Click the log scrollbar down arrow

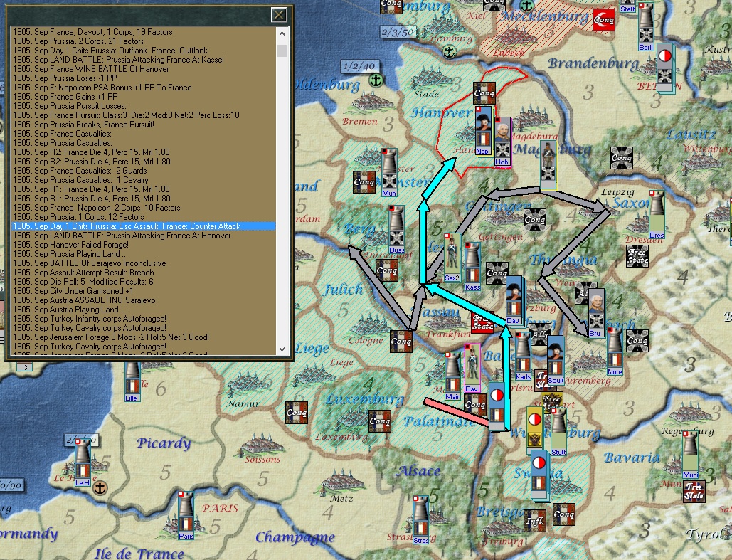[x=282, y=349]
